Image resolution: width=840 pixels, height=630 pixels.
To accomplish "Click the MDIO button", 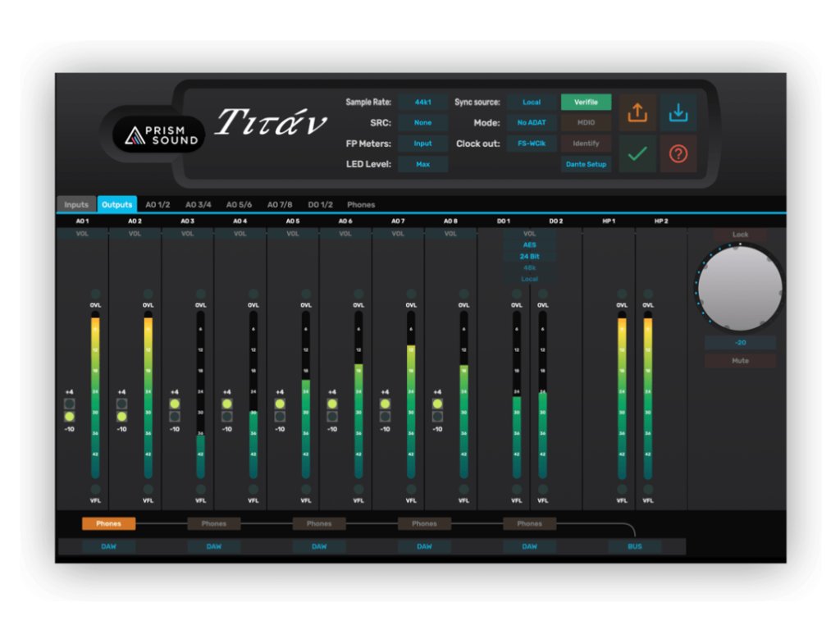I will [x=586, y=123].
